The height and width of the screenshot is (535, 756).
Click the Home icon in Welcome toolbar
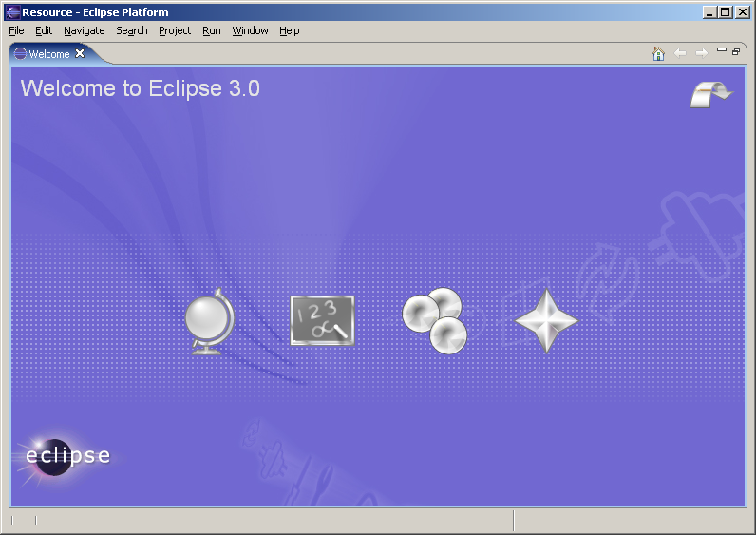(x=658, y=53)
